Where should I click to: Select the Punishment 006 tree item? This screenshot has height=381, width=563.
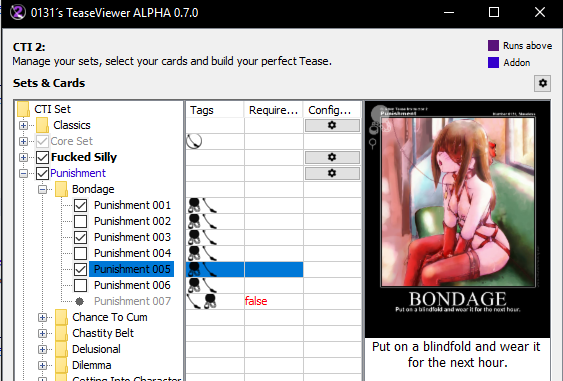point(132,285)
